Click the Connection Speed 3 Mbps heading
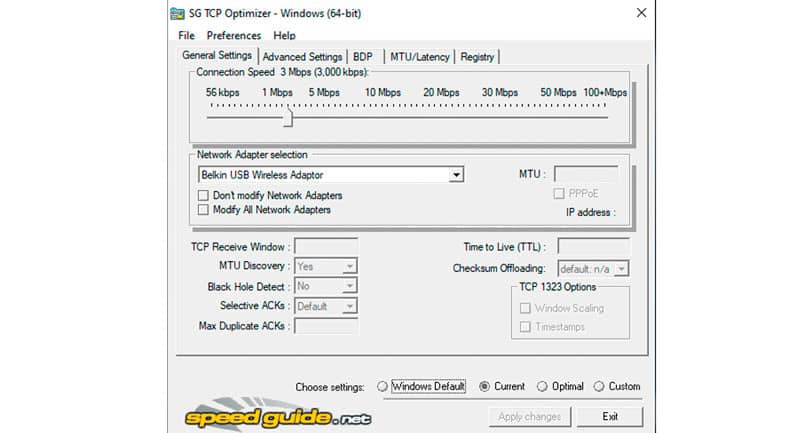This screenshot has width=806, height=433. 282,72
